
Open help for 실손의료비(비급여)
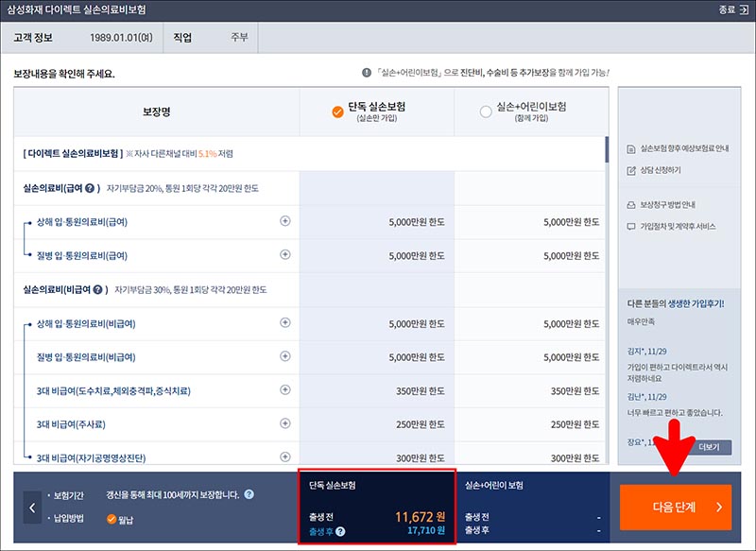[97, 290]
